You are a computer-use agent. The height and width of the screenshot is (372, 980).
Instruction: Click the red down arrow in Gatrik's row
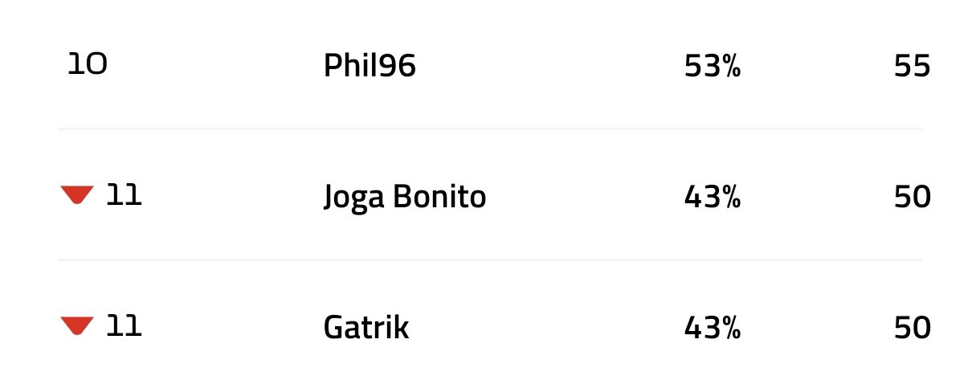tap(77, 326)
